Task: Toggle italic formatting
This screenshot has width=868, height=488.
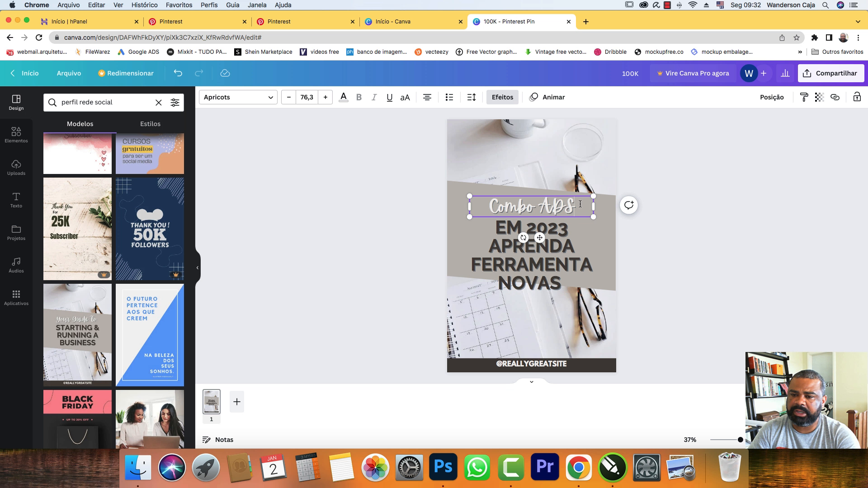Action: pyautogui.click(x=374, y=97)
